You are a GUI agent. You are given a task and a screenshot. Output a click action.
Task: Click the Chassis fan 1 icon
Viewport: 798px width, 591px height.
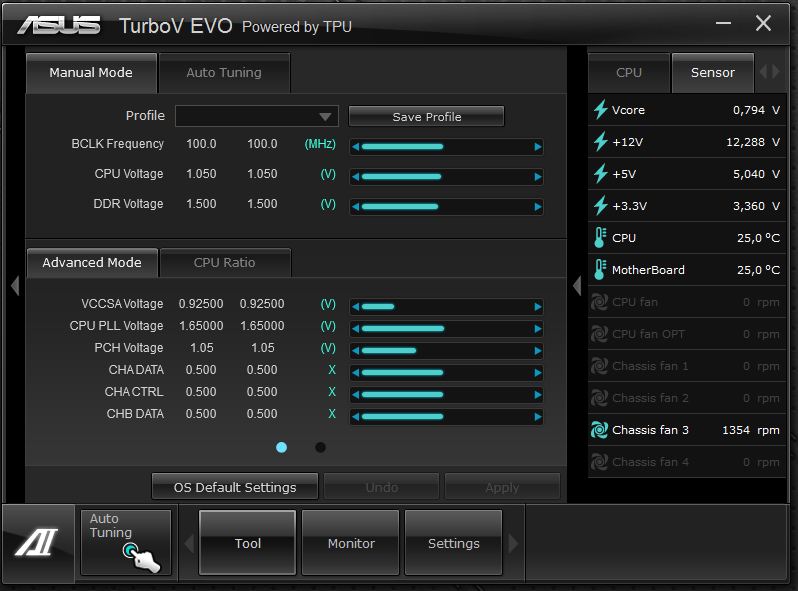tap(600, 366)
